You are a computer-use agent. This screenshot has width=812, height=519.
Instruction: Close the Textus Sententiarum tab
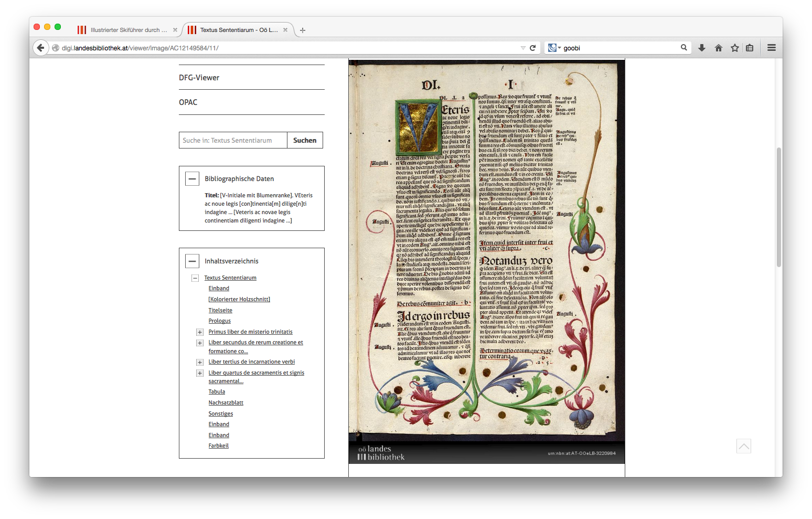pyautogui.click(x=285, y=30)
